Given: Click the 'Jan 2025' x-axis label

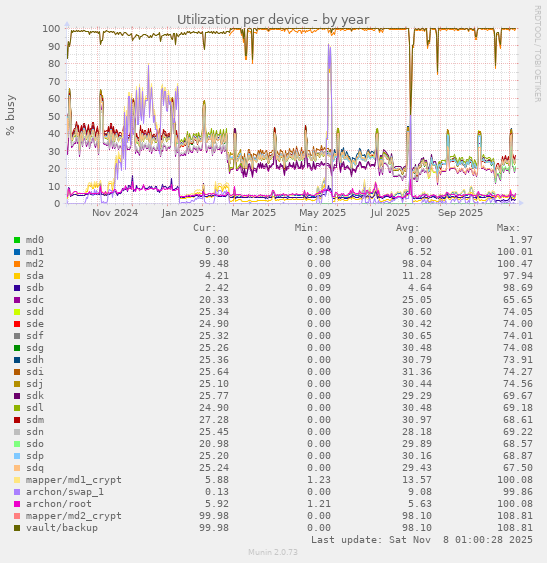Looking at the screenshot, I should [182, 213].
